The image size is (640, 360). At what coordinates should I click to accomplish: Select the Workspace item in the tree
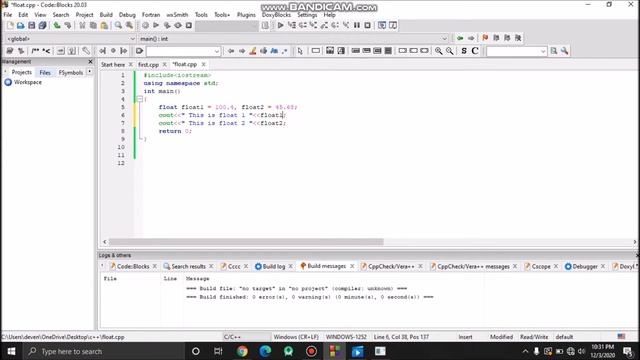28,82
